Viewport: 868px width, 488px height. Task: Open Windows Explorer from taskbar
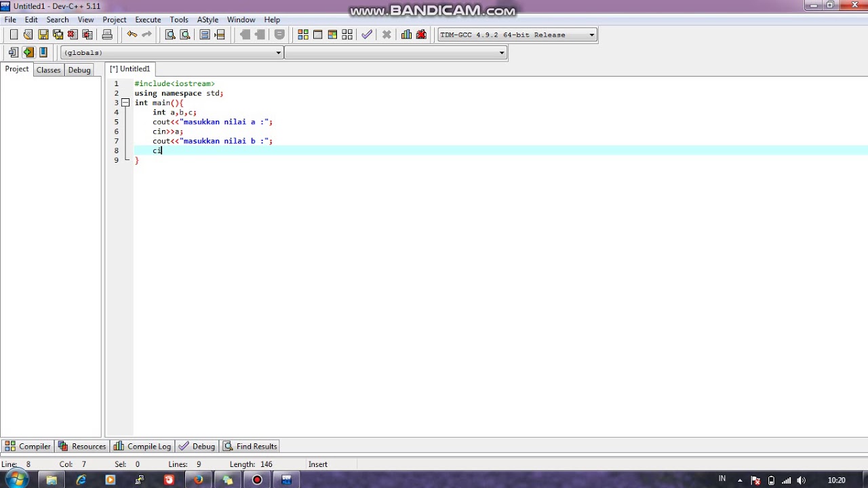coord(52,480)
